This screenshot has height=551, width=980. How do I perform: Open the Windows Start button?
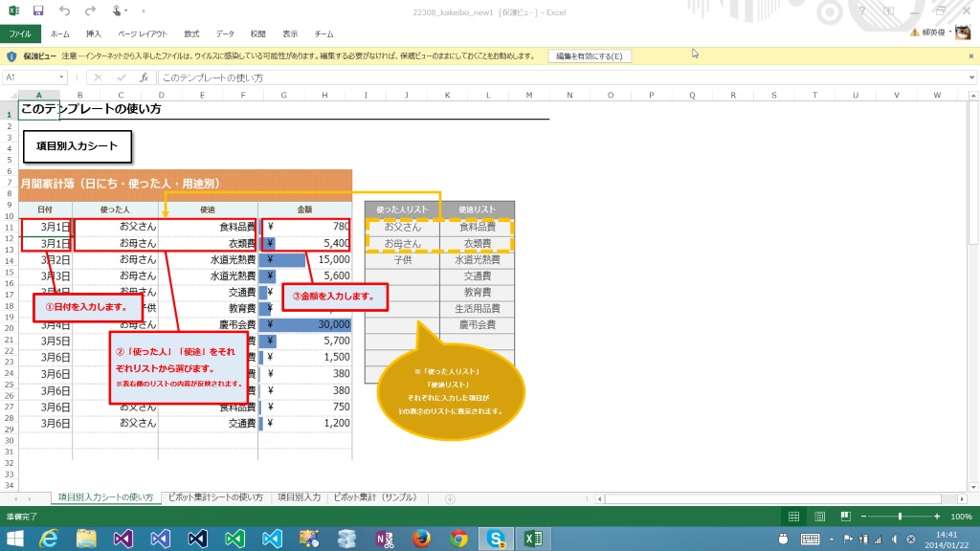13,539
